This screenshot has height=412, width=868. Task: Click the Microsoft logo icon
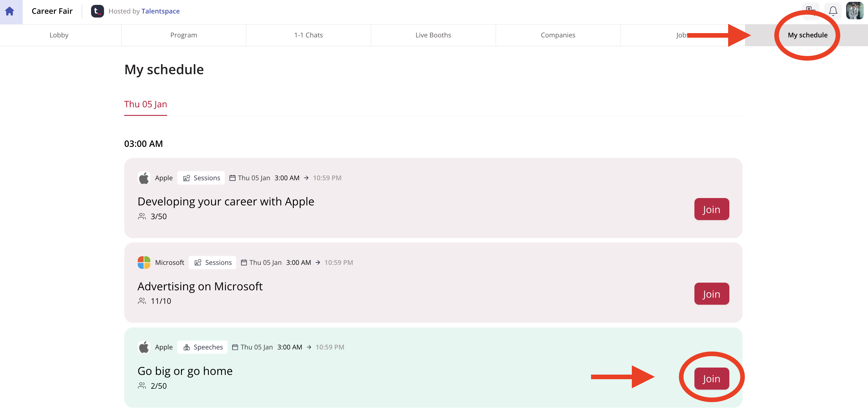(144, 262)
